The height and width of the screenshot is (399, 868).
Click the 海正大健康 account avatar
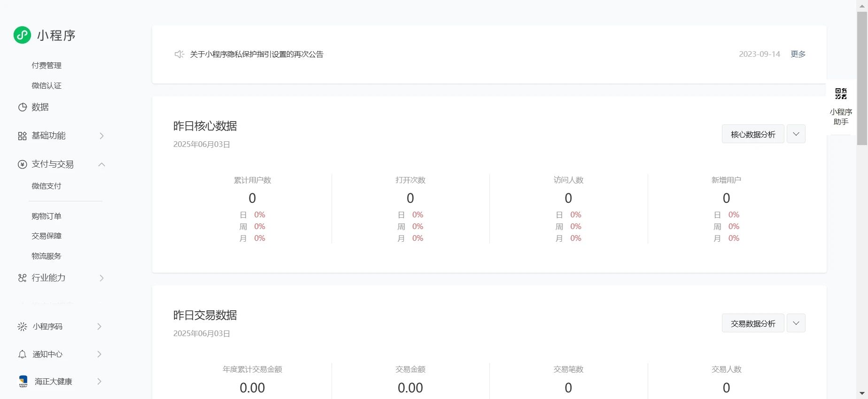23,381
